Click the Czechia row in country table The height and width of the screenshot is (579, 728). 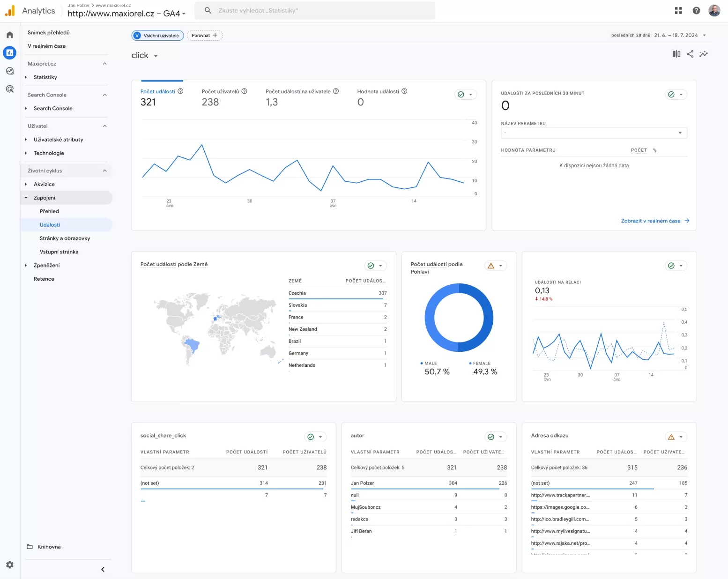337,293
